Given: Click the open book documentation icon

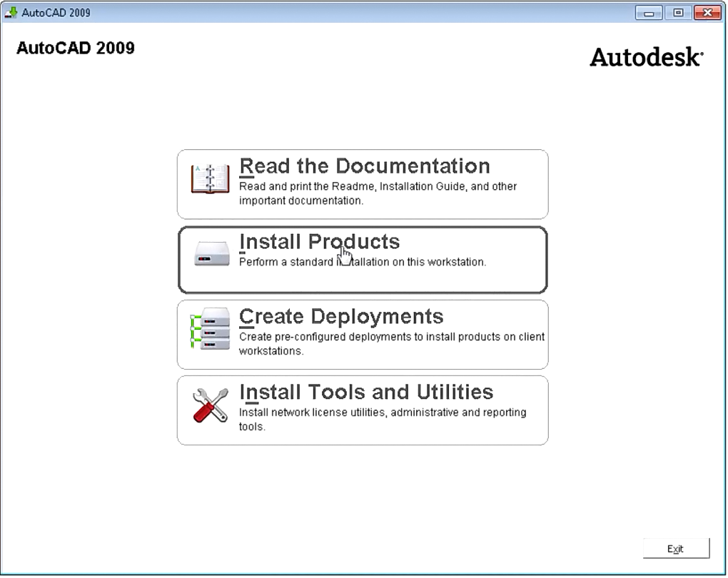Looking at the screenshot, I should 210,178.
